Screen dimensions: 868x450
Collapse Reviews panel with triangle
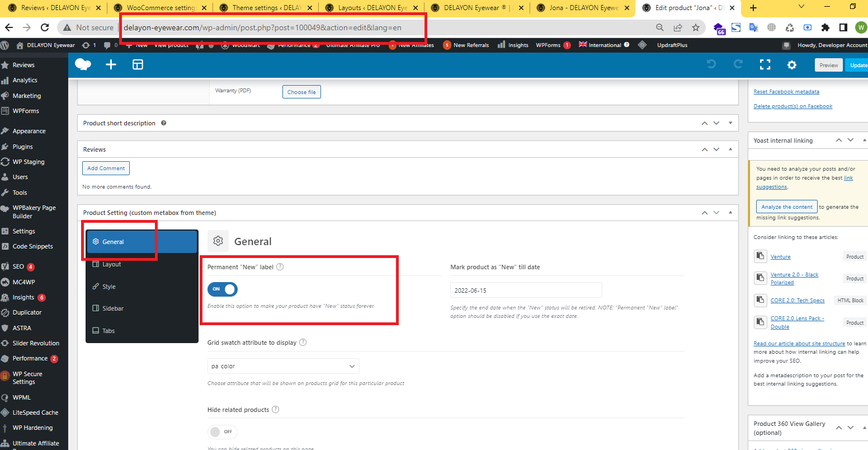[x=730, y=149]
